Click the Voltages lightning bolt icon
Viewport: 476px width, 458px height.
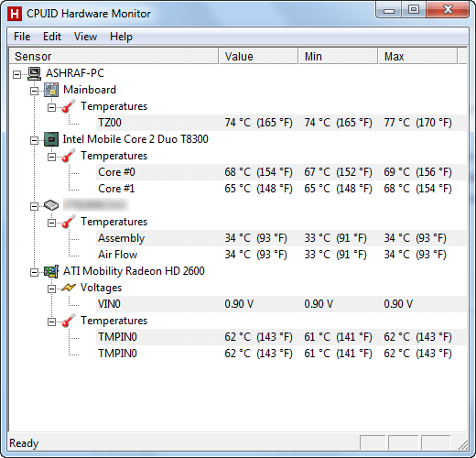coord(69,288)
